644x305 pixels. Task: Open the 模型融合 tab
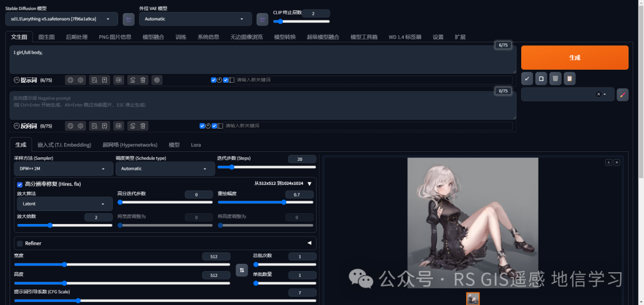tap(153, 37)
